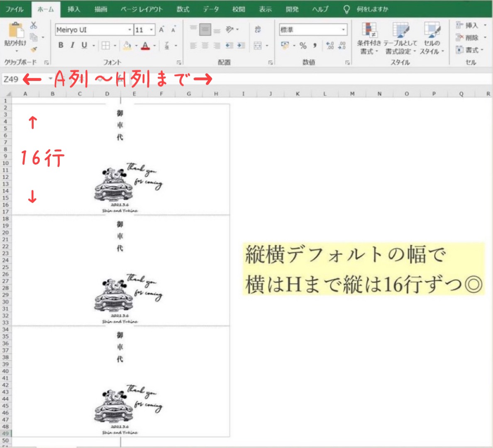Click the Align Right icon
This screenshot has height=448, width=493.
tap(217, 46)
